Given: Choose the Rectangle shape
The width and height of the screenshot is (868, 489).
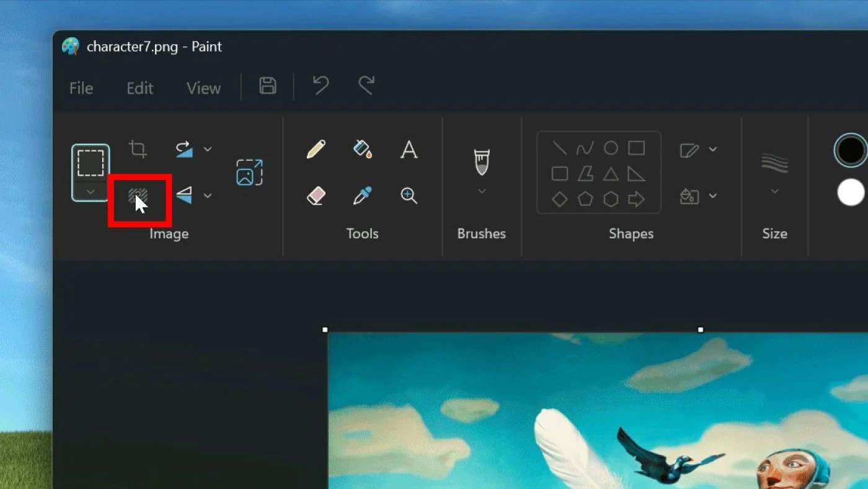Looking at the screenshot, I should coord(636,148).
